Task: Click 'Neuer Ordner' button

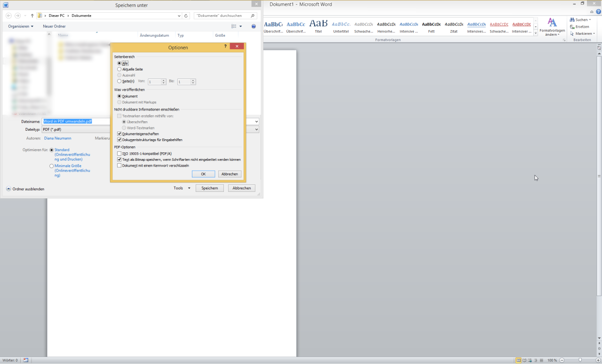Action: point(54,26)
